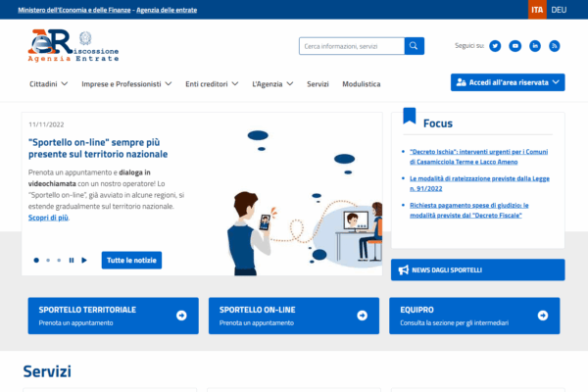Select the third carousel slide dot

pos(59,261)
